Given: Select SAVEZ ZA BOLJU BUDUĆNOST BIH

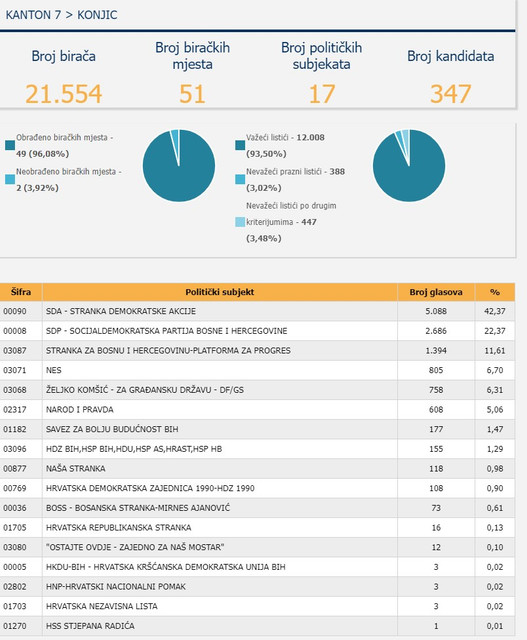Looking at the screenshot, I should coord(257,429).
